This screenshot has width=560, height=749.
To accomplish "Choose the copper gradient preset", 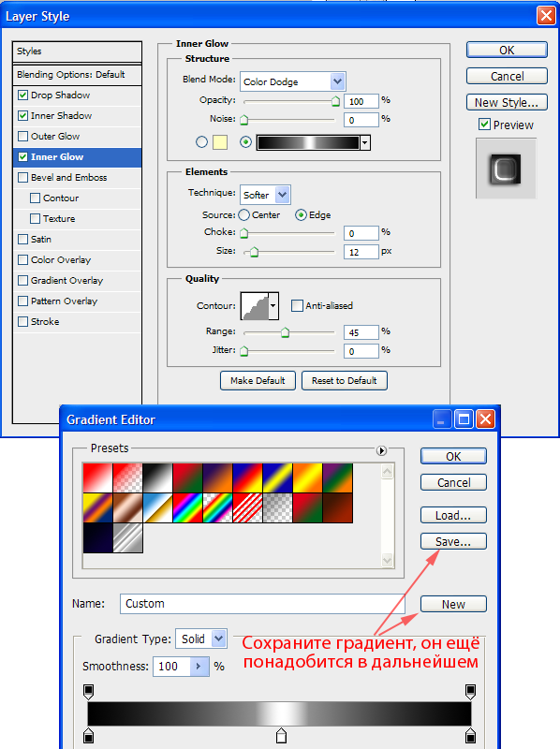I will (x=127, y=507).
